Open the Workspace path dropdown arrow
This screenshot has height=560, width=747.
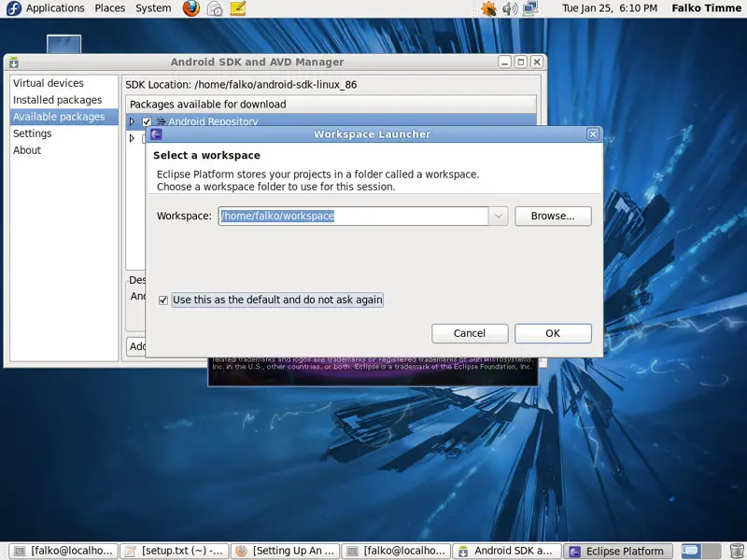point(498,216)
